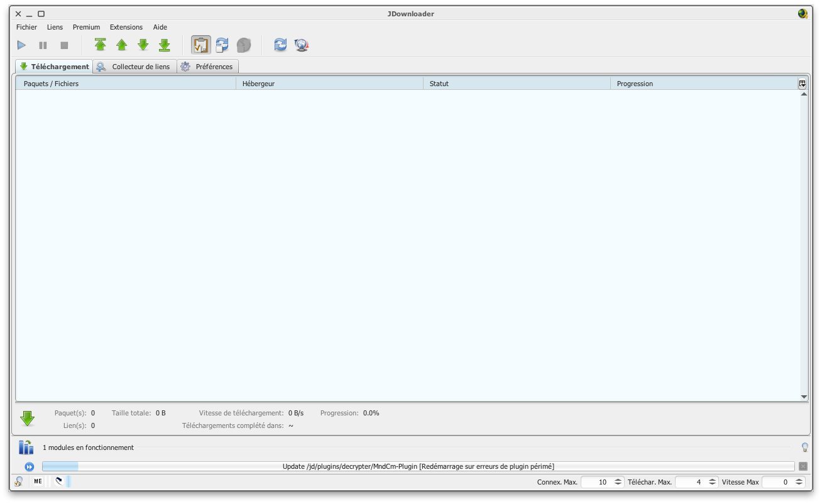Move selection to bottom with underlined down arrow
This screenshot has height=504, width=822.
coord(165,45)
